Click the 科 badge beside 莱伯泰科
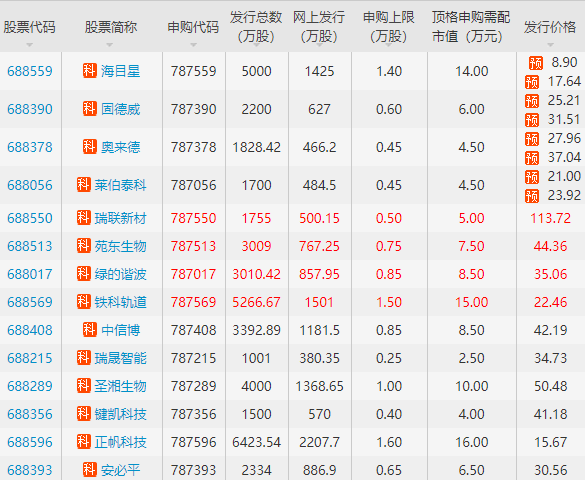Image resolution: width=585 pixels, height=480 pixels. [84, 185]
